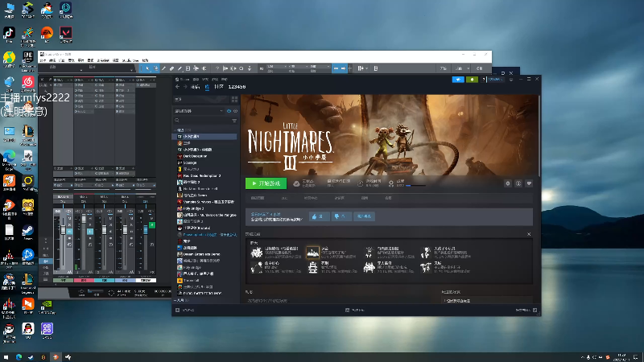Open the 文件 menu in Studio One

click(x=43, y=60)
